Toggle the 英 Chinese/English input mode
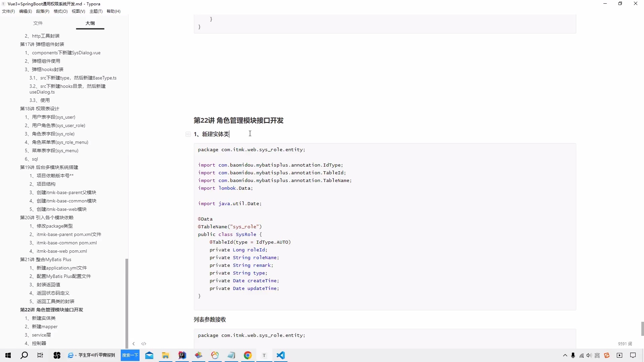 pyautogui.click(x=597, y=356)
